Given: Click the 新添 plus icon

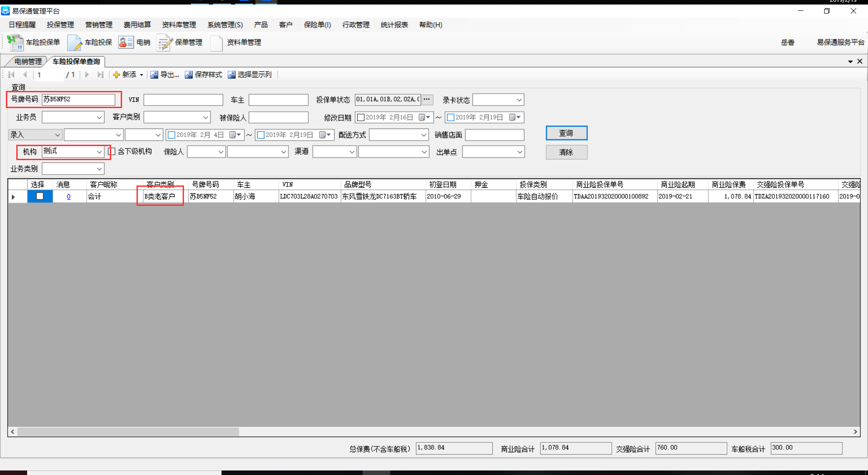Looking at the screenshot, I should 116,75.
